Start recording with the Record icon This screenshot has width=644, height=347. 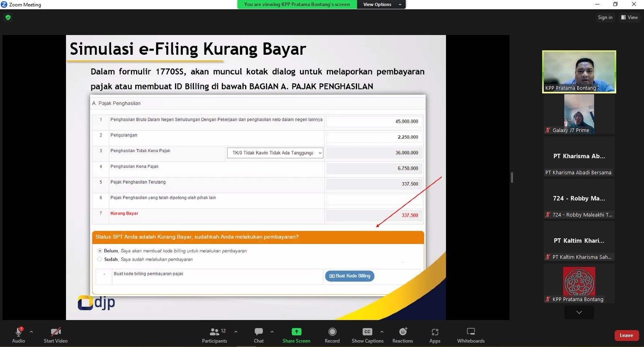point(332,332)
